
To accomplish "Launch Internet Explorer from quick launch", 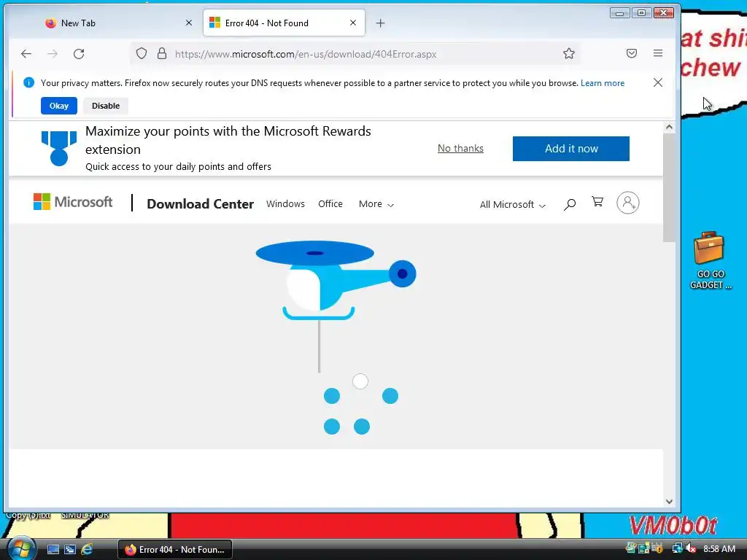I will point(87,549).
